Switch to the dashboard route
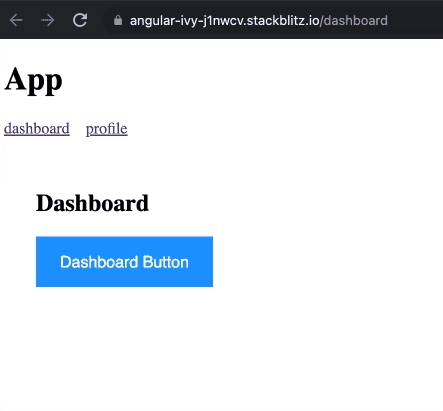443x411 pixels. coord(37,129)
